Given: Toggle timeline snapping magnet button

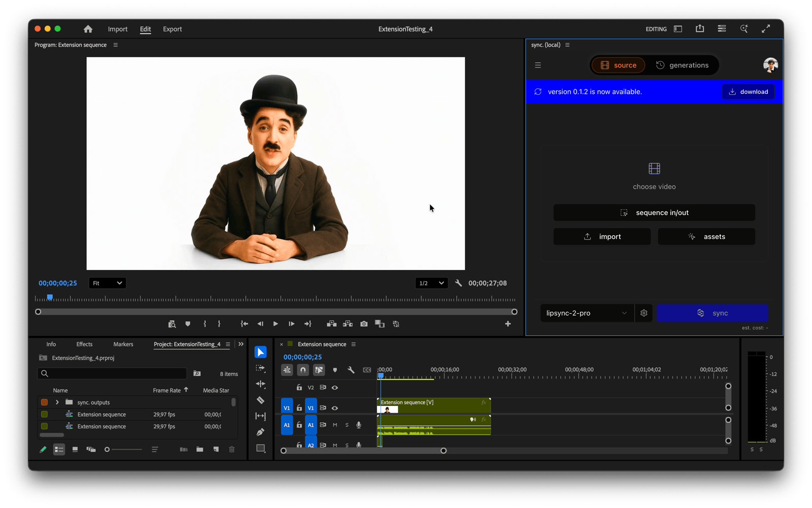Looking at the screenshot, I should pyautogui.click(x=303, y=370).
